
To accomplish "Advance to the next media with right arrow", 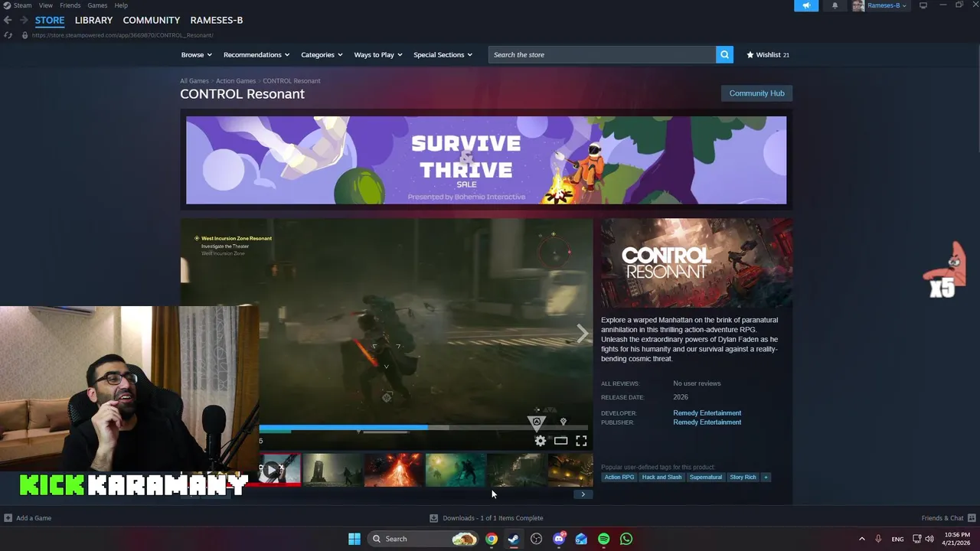I will pos(582,333).
